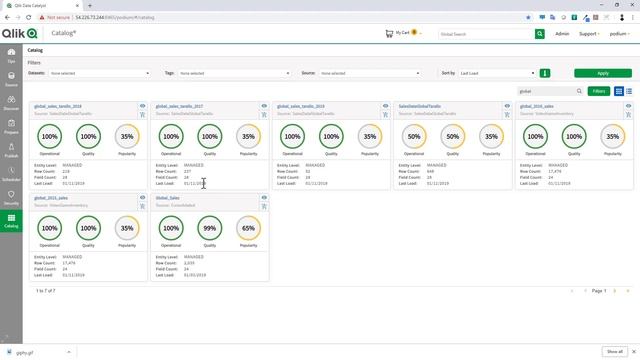This screenshot has width=640, height=360.
Task: Click the 99% Quality gauge on Global_Sales
Action: click(210, 228)
